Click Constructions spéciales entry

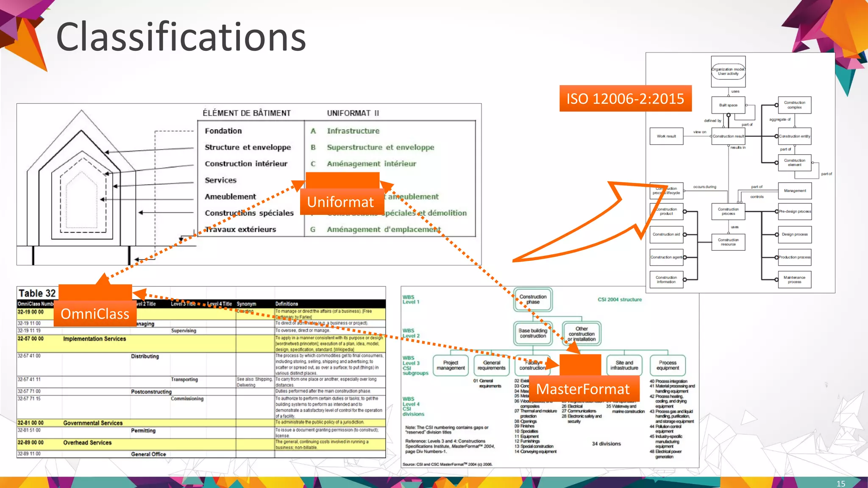(249, 213)
